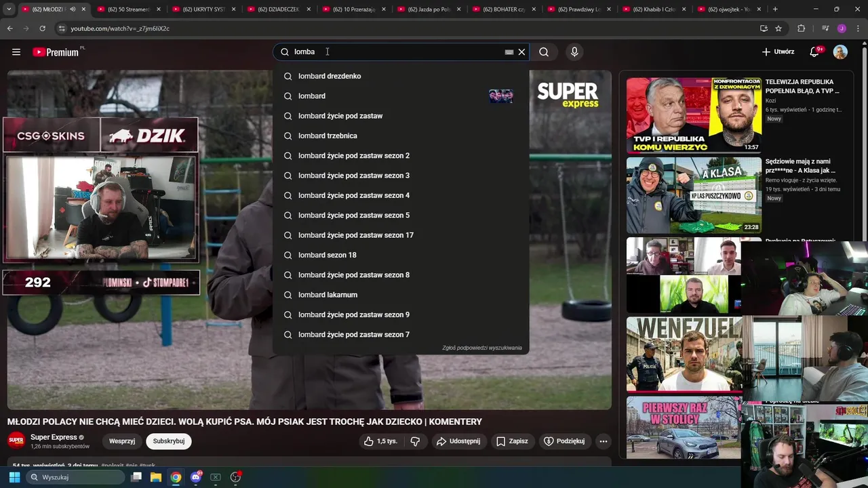868x488 pixels.
Task: Click the Subskrybuj button
Action: click(x=169, y=441)
